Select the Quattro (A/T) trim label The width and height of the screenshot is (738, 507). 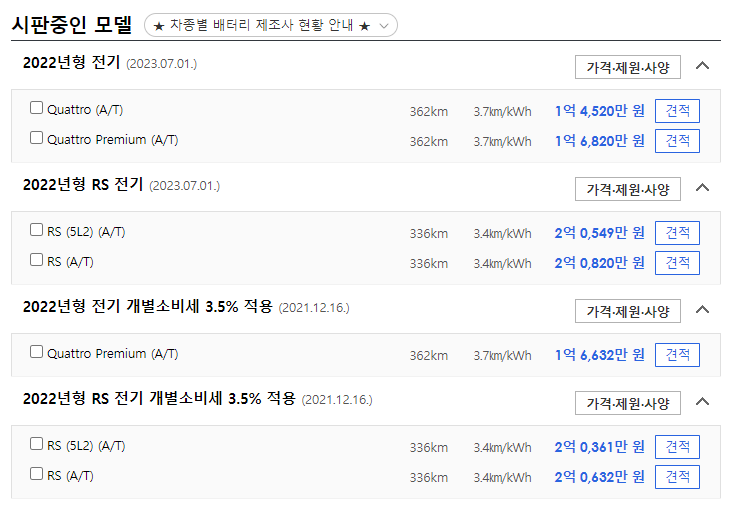(85, 110)
